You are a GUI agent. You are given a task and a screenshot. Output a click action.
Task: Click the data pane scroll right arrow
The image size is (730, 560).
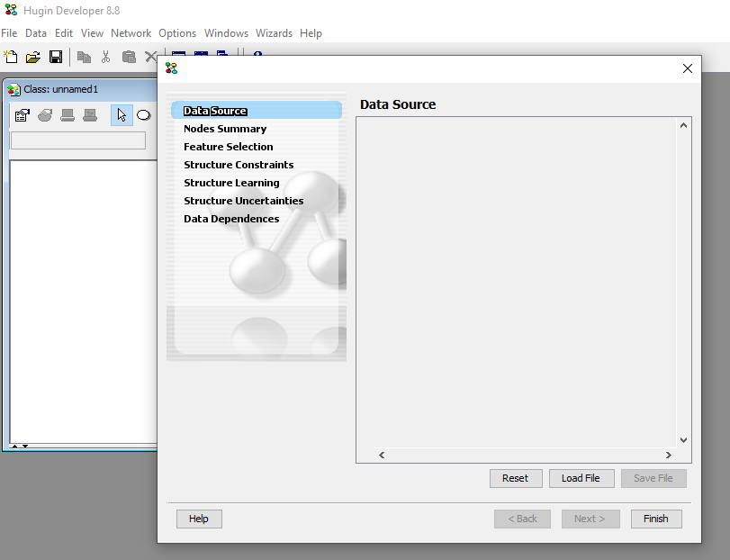669,455
